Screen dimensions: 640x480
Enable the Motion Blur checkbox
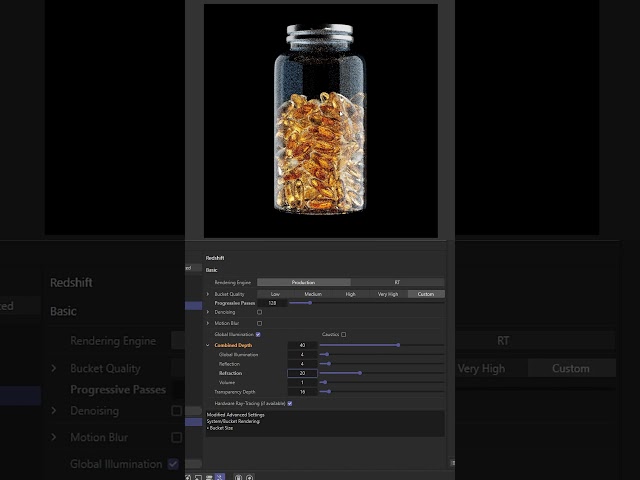tap(260, 323)
